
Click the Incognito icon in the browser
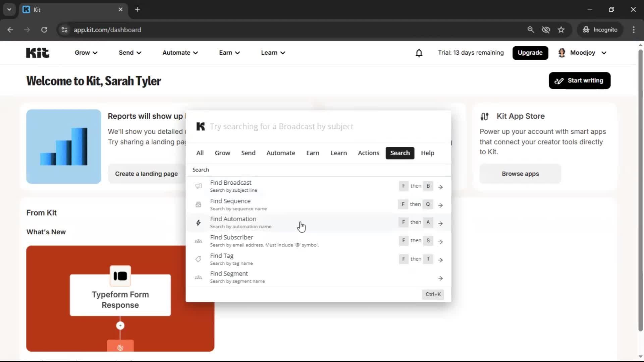pos(586,29)
